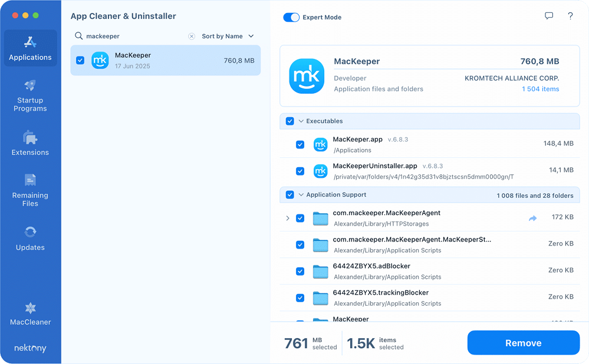
Task: Select the 64424ZBYX5.adBlocker row name
Action: pos(371,266)
